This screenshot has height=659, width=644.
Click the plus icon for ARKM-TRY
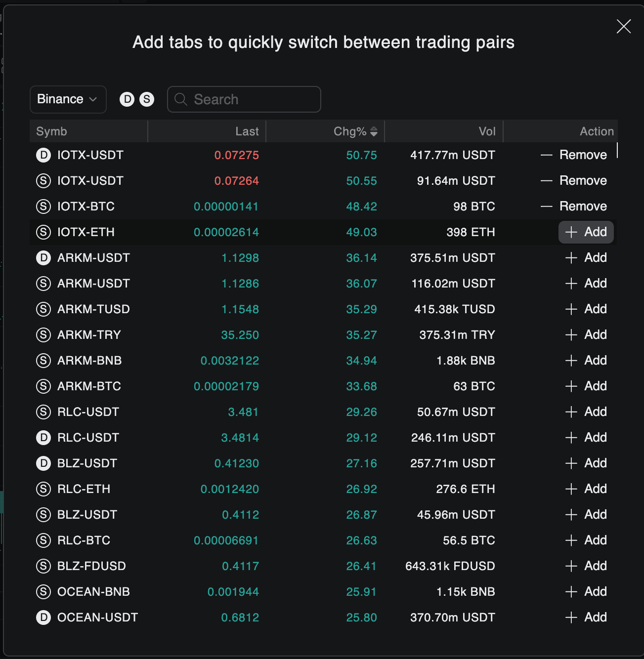pos(571,335)
